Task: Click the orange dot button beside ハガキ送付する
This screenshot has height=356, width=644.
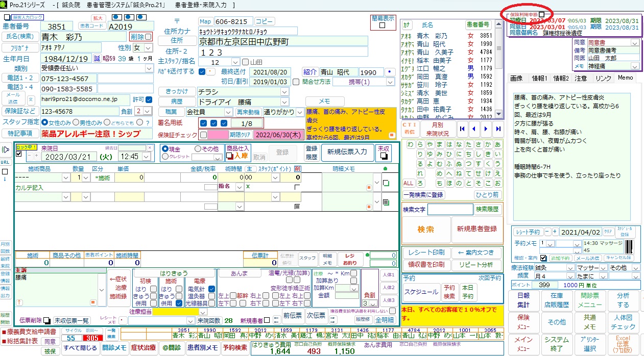Action: click(211, 72)
